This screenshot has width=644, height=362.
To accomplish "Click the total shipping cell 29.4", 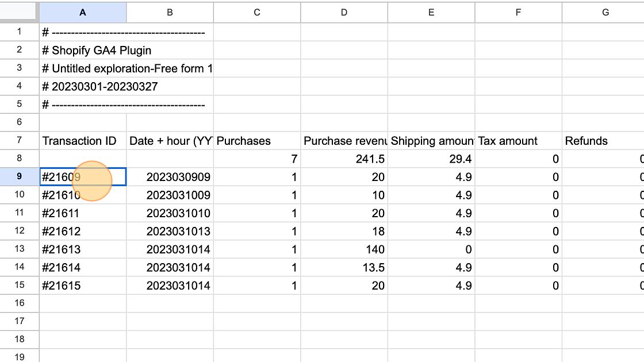I will point(431,159).
